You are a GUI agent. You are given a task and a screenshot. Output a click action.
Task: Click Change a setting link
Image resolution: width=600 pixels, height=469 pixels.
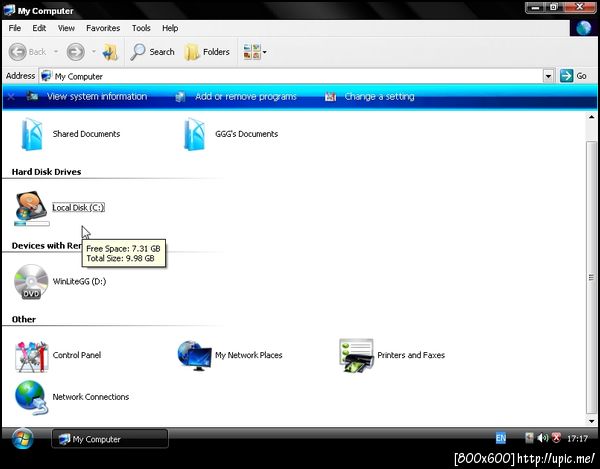point(379,96)
